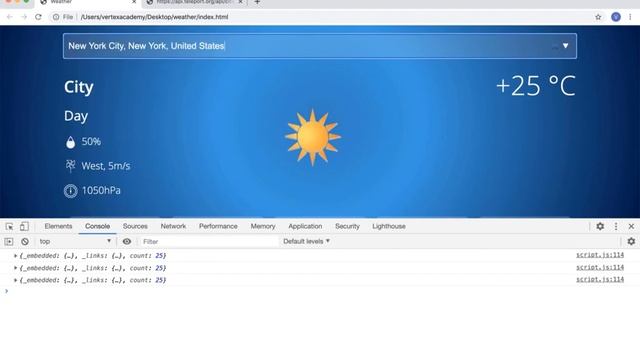Reload the page with the refresh icon

[38, 17]
